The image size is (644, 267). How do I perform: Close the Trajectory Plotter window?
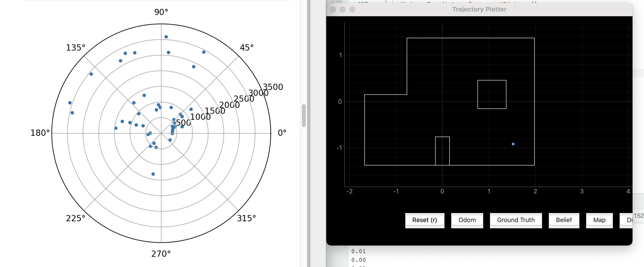[x=333, y=10]
